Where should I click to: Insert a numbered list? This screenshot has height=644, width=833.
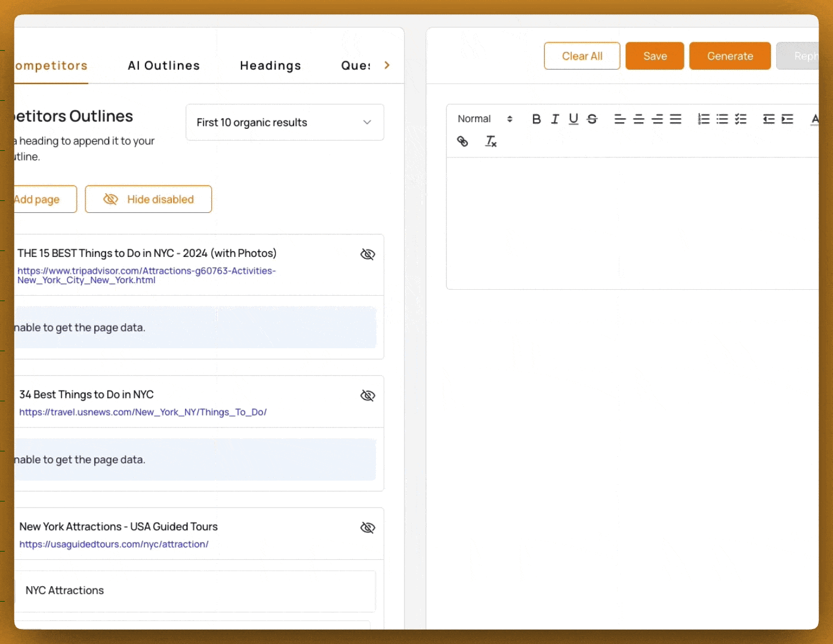pos(704,119)
